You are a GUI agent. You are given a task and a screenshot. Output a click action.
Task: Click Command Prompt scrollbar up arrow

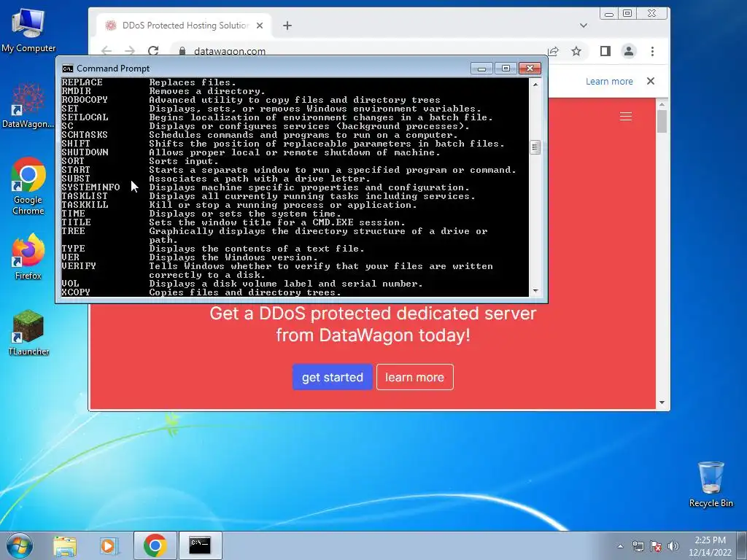click(x=535, y=85)
